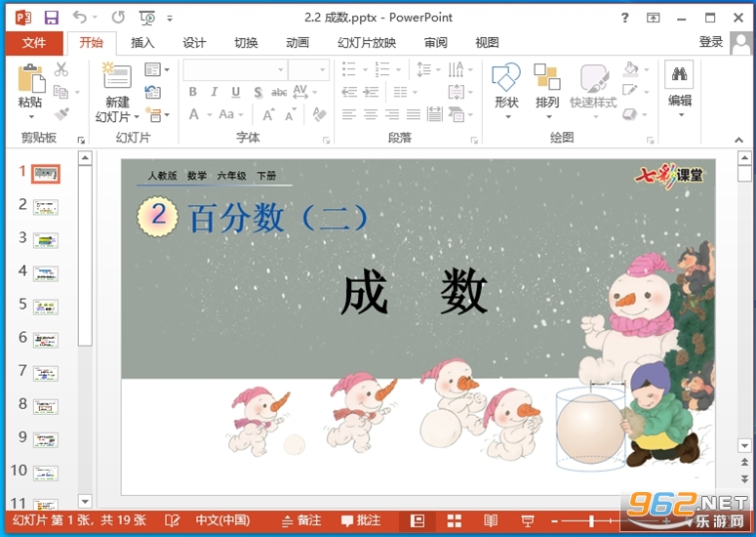Open the 审阅 tab
The height and width of the screenshot is (537, 756).
(x=436, y=43)
